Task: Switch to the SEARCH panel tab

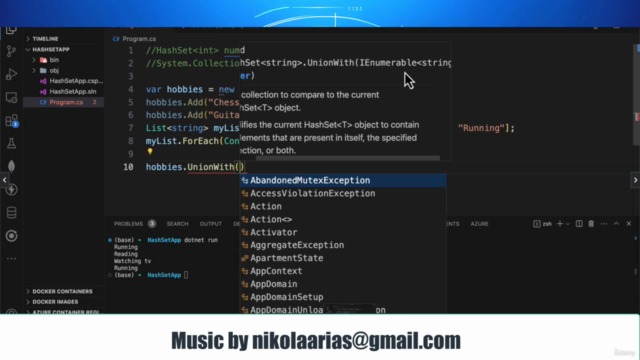Action: point(177,224)
